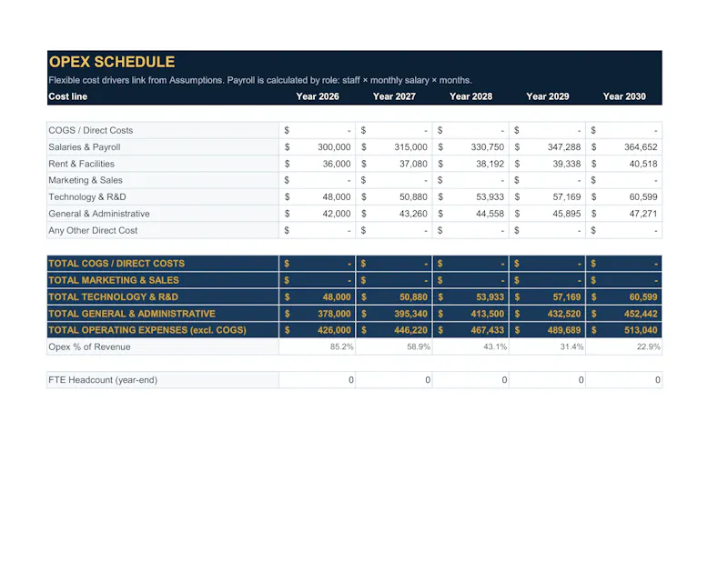This screenshot has height=562, width=728.
Task: Click the Marketing & Sales row label
Action: tap(86, 180)
